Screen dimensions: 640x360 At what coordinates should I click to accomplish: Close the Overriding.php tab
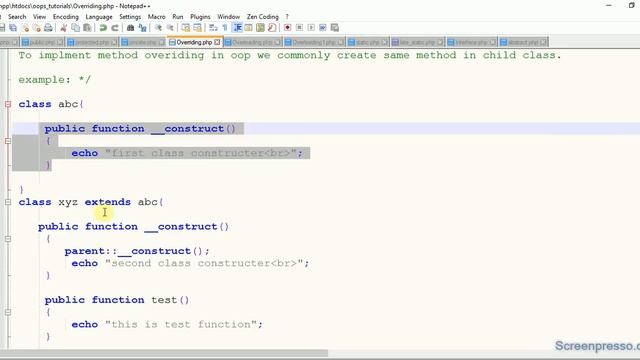pyautogui.click(x=217, y=42)
